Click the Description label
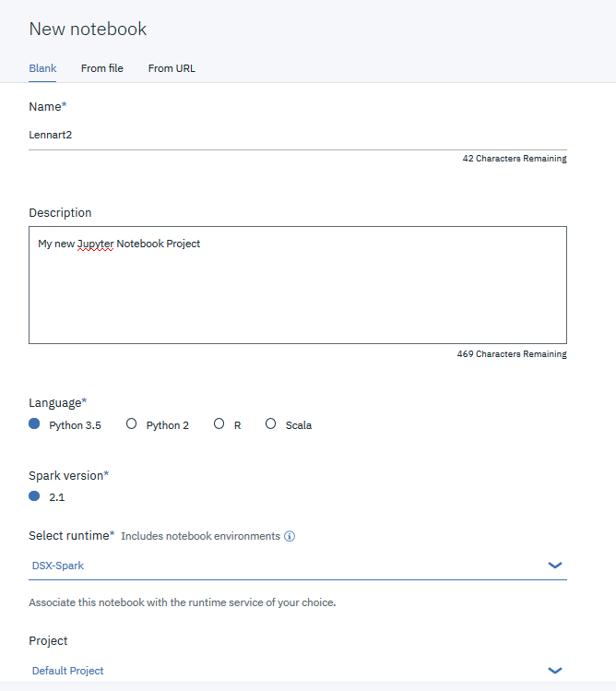The height and width of the screenshot is (691, 616). click(x=60, y=213)
